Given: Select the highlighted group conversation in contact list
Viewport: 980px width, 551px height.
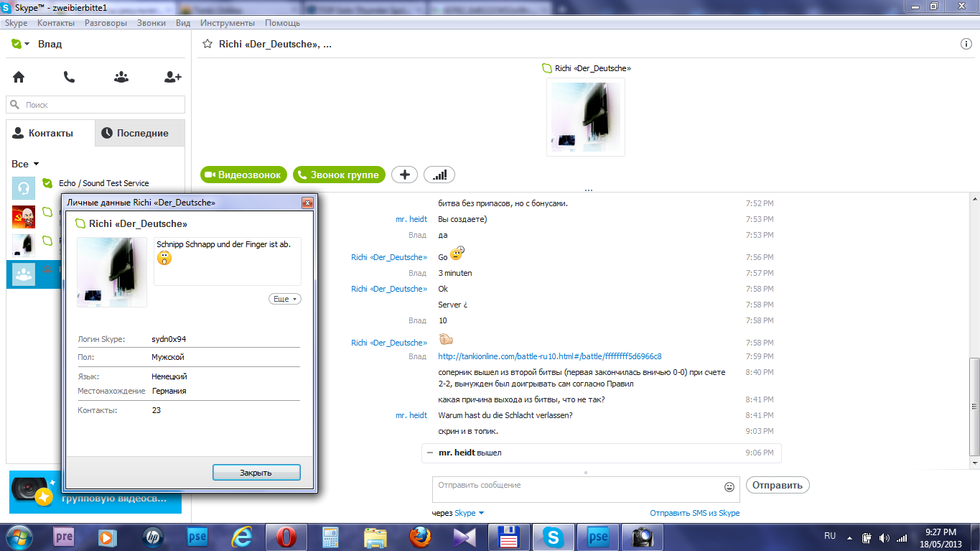Looking at the screenshot, I should (x=34, y=274).
